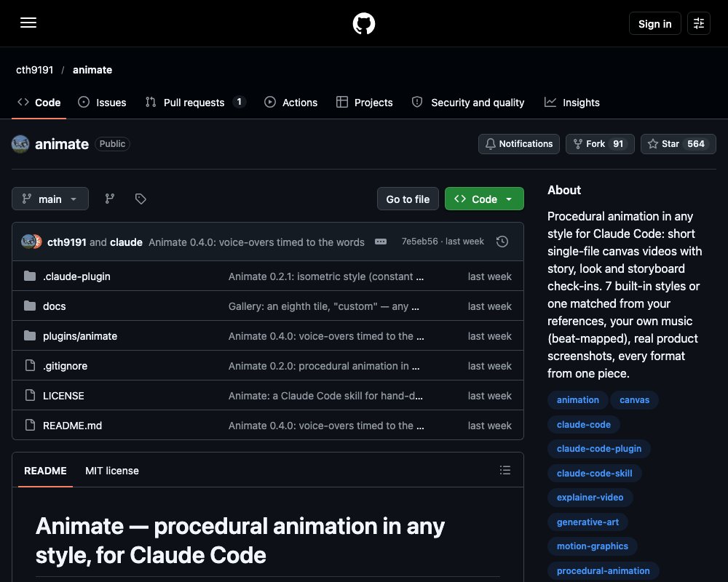Open the .gitignore file

click(x=65, y=366)
